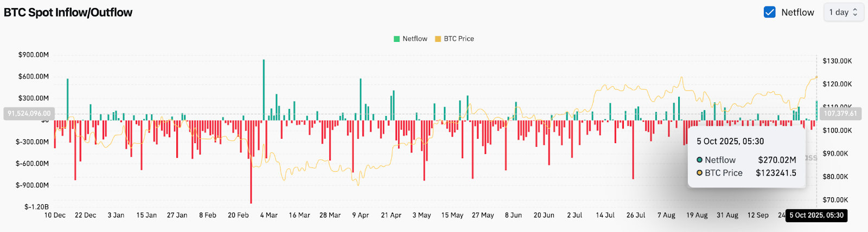The width and height of the screenshot is (868, 232).
Task: Open the 1 day interval dropdown
Action: 843,12
